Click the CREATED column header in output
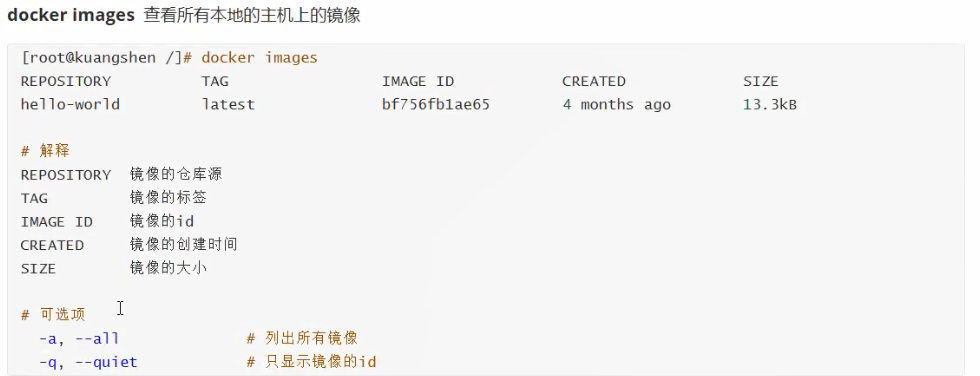This screenshot has height=376, width=980. click(x=594, y=81)
